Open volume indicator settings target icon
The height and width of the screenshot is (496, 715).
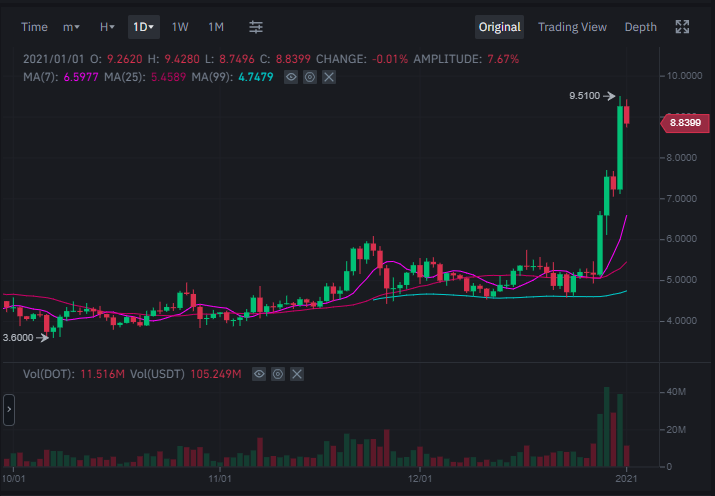click(x=278, y=374)
